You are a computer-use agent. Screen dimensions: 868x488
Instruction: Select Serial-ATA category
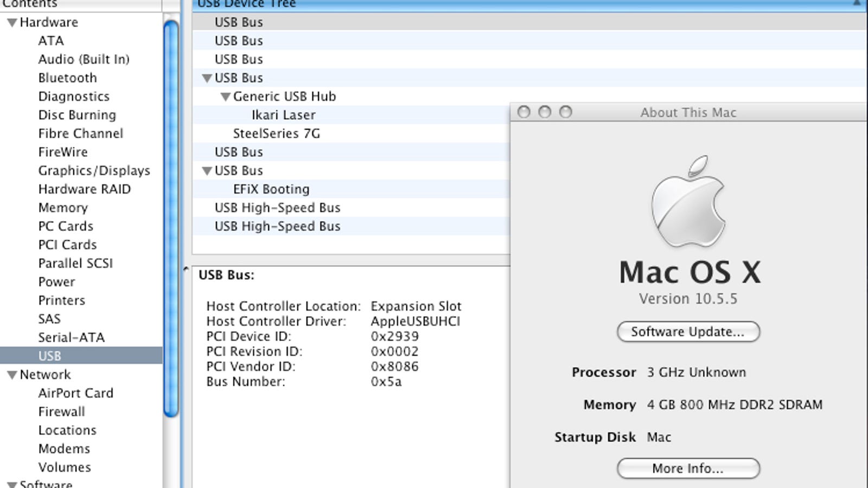[x=71, y=337]
